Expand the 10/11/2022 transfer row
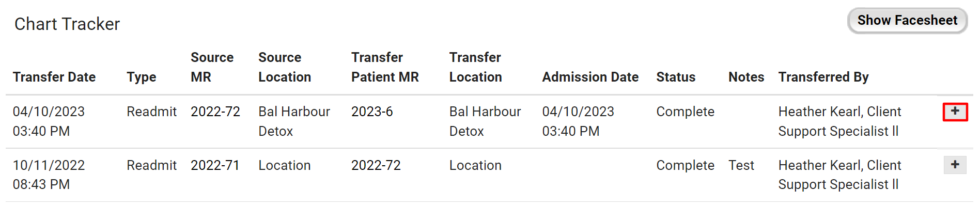980x221 pixels. coord(955,165)
